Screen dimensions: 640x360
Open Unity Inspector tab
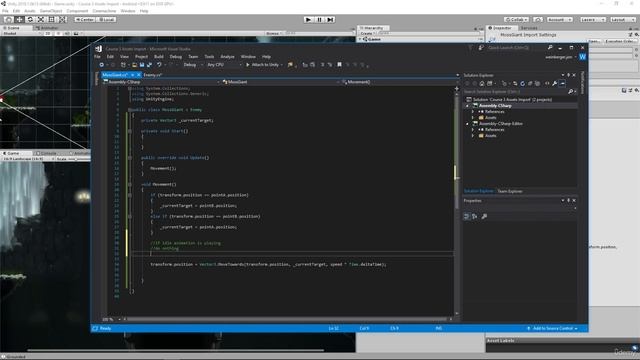(x=502, y=28)
